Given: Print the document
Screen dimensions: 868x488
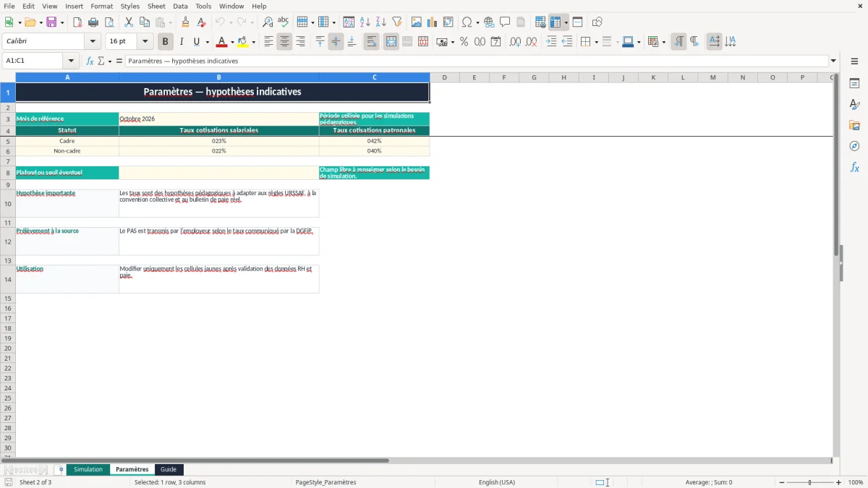Looking at the screenshot, I should click(93, 22).
